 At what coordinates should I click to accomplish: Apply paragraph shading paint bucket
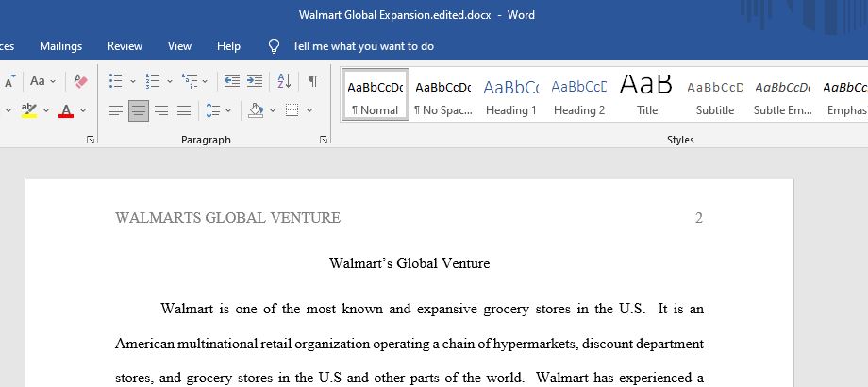coord(256,110)
